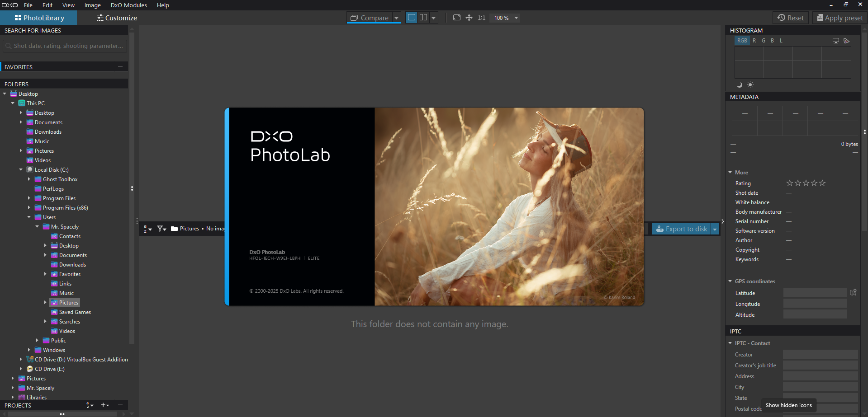868x417 pixels.
Task: Select the move/pan hand tool icon
Action: (469, 18)
